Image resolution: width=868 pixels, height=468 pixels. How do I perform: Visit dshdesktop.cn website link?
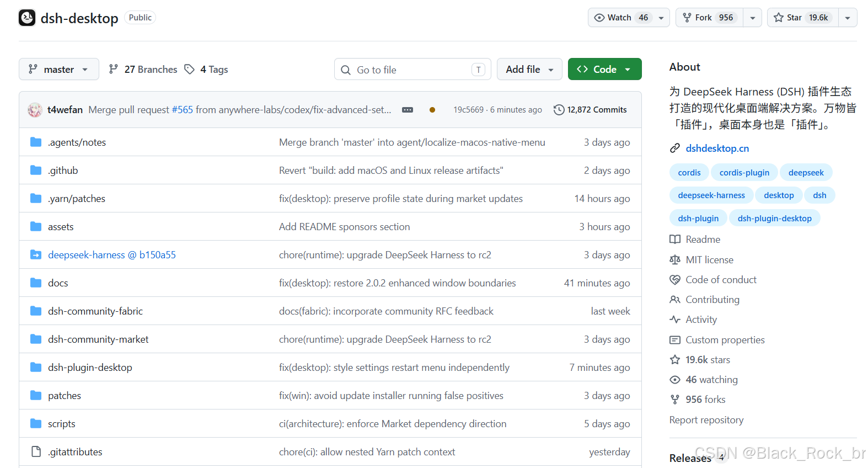[x=717, y=148]
